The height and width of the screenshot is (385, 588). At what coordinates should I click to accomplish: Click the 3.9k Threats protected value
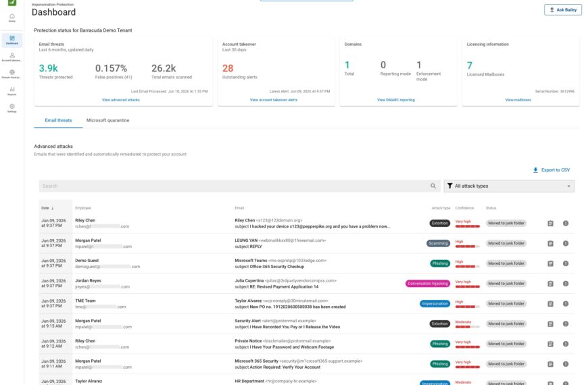pyautogui.click(x=49, y=68)
